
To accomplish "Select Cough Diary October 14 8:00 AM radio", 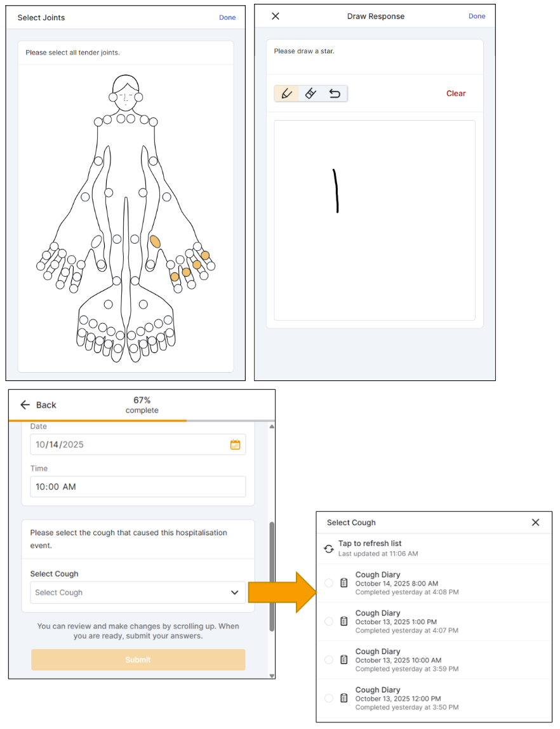I will [x=329, y=583].
